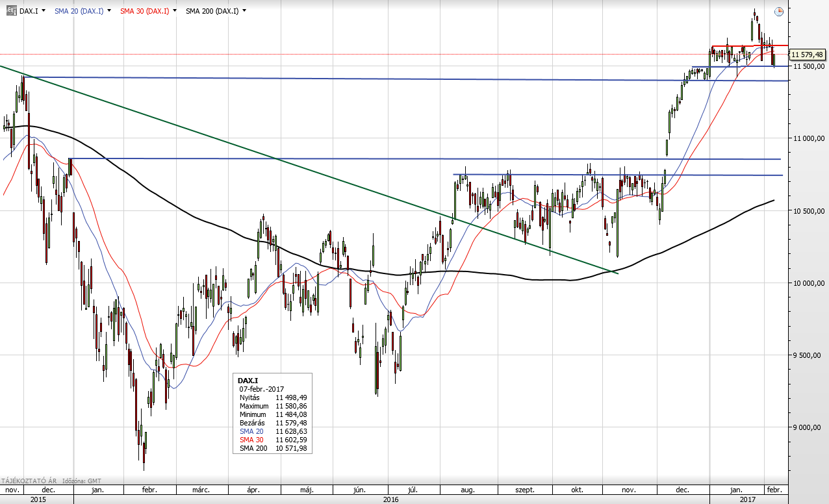Click the 2017 year label
829x504 pixels.
(748, 499)
